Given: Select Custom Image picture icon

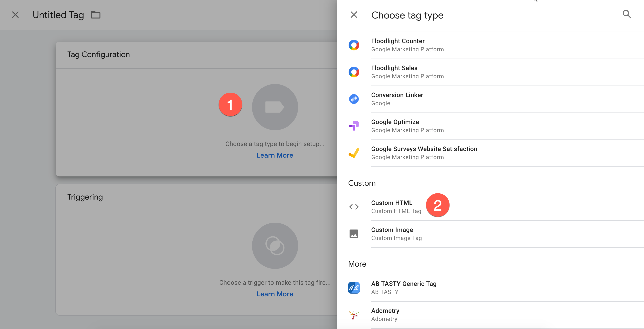Looking at the screenshot, I should click(354, 234).
